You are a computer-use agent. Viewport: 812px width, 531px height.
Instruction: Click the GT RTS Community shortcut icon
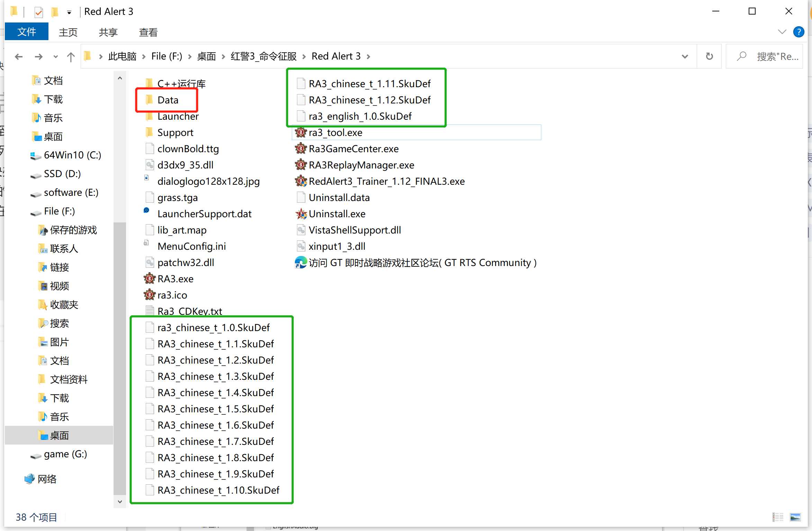(x=301, y=262)
